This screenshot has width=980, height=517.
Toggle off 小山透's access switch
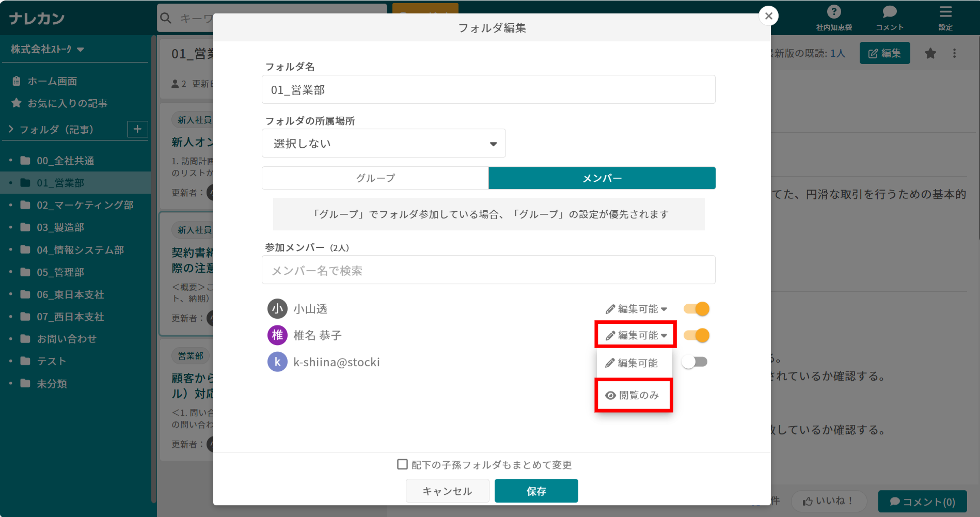click(x=696, y=308)
